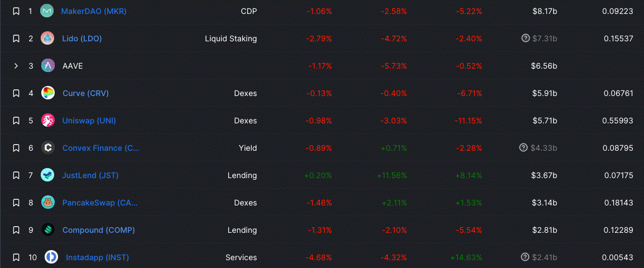Screen dimensions: 644x268
Task: Open the Lido (LDO) protocol link
Action: point(82,39)
